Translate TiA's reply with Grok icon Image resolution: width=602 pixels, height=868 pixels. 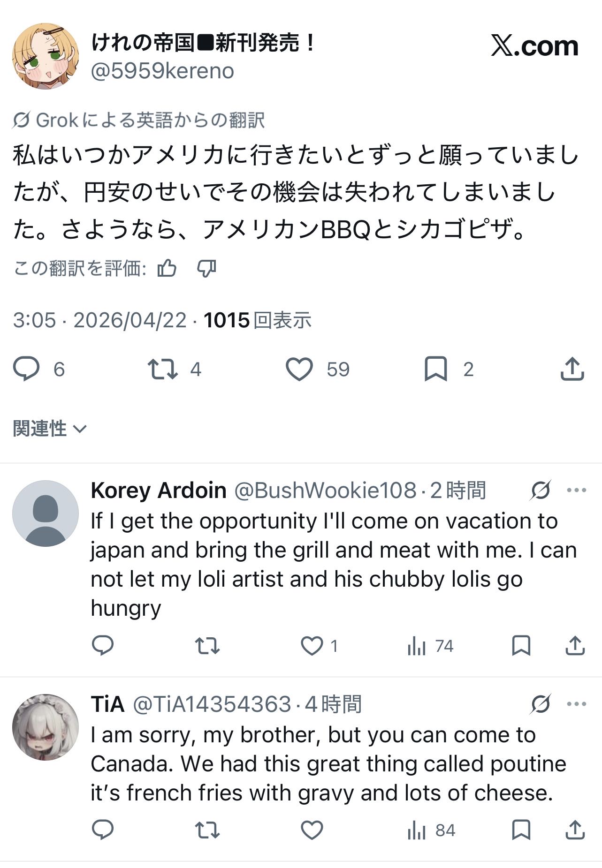[541, 704]
